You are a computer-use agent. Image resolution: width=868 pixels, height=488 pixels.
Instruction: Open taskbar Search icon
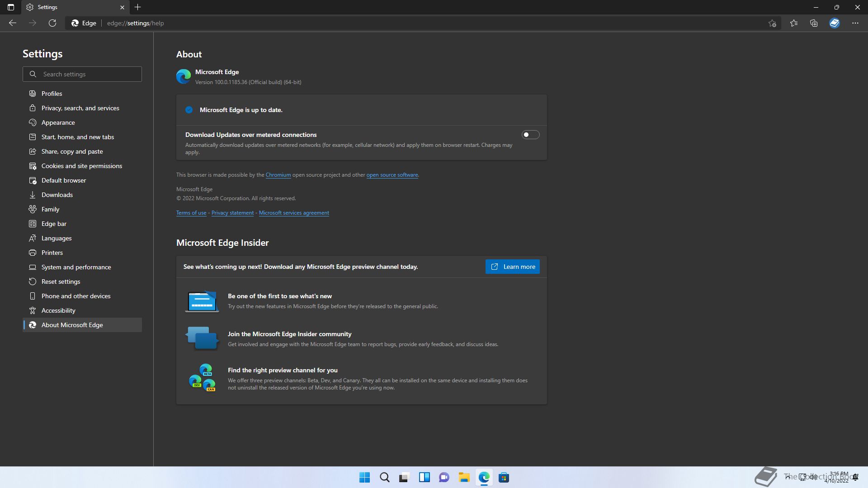click(385, 477)
